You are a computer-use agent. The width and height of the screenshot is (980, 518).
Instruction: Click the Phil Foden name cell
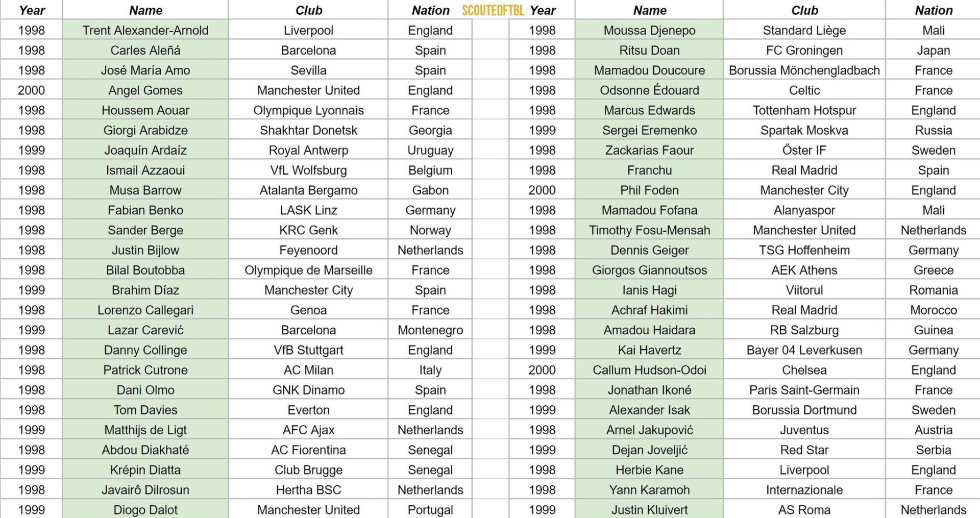(x=649, y=190)
